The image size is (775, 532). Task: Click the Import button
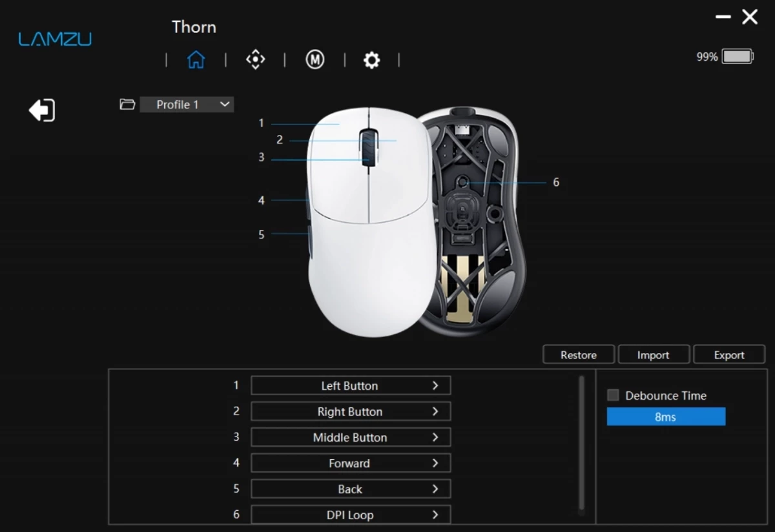(653, 354)
